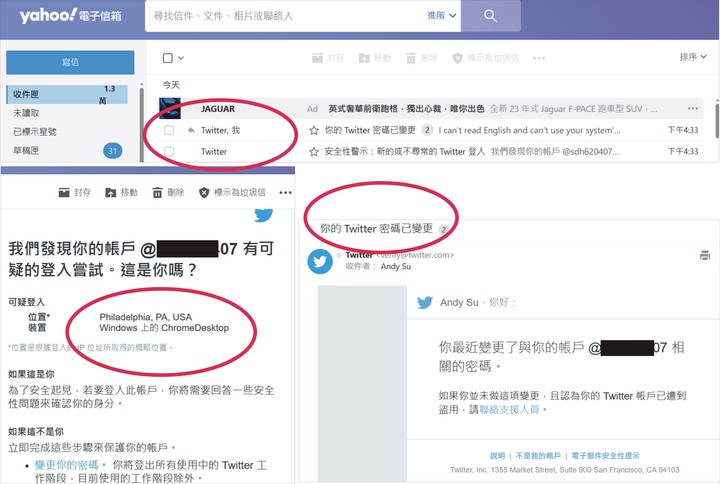Click move-folder icon in top inbox toolbar
Screen dimensions: 720x484
pyautogui.click(x=364, y=58)
